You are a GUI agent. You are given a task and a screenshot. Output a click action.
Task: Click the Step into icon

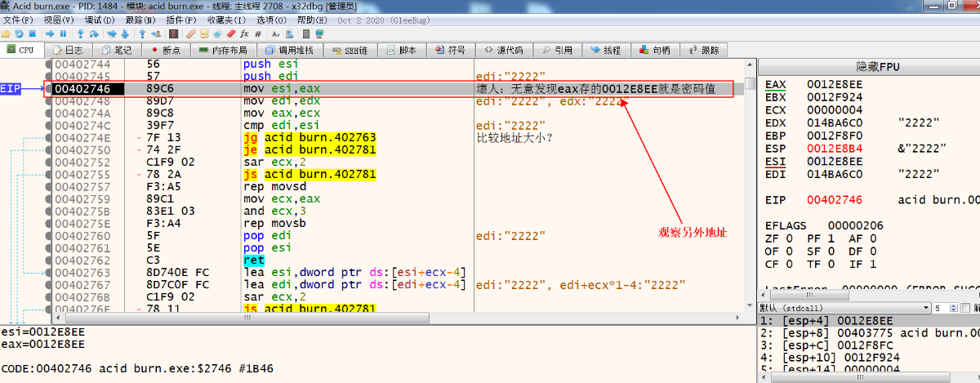[80, 33]
